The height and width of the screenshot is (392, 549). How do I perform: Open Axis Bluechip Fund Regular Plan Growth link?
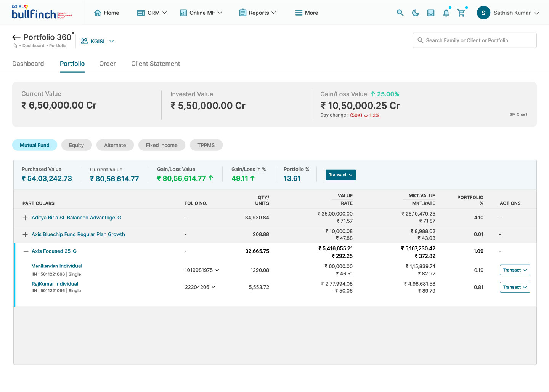78,234
